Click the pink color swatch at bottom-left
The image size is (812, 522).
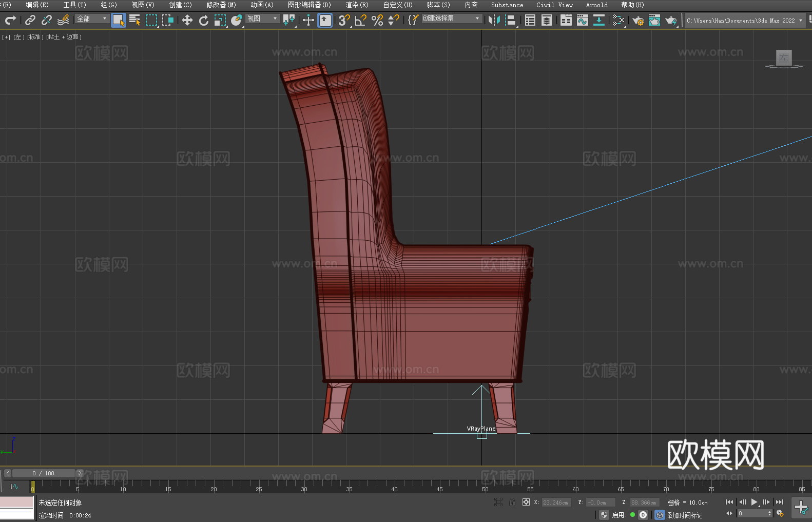[16, 501]
